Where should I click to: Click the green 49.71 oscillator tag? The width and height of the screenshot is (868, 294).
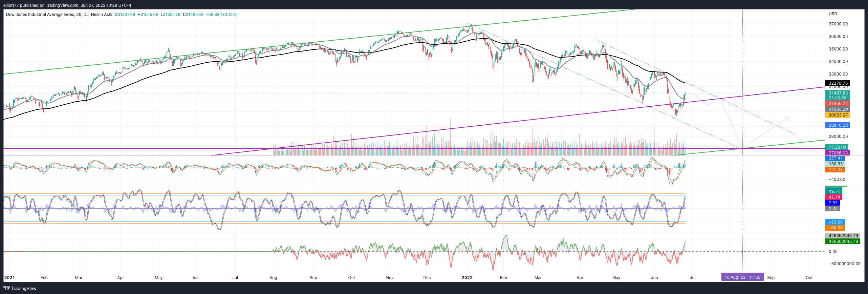point(834,191)
